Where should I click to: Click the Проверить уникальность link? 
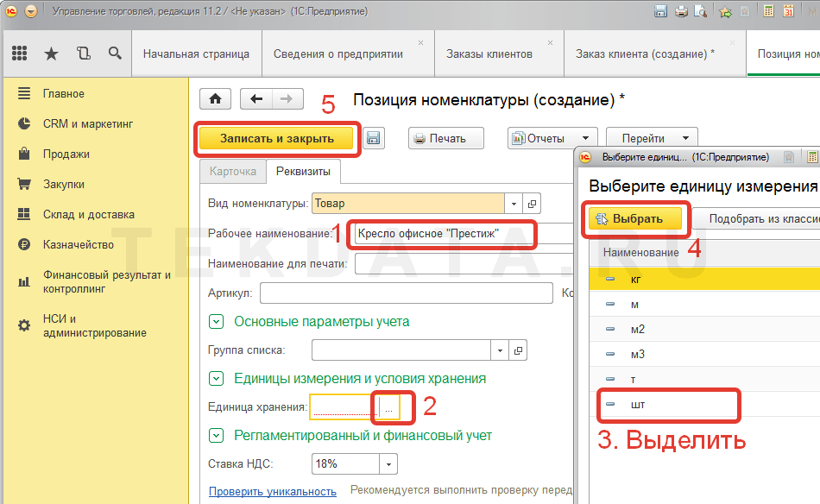(x=273, y=491)
